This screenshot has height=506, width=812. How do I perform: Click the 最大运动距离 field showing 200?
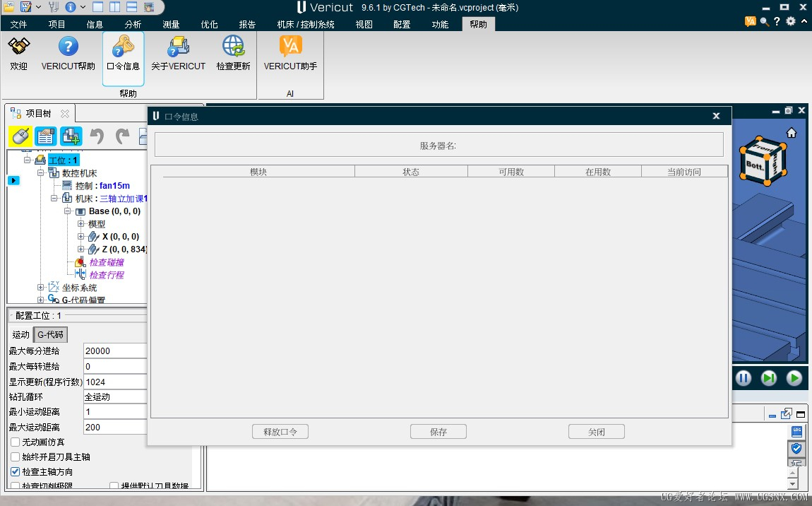115,427
